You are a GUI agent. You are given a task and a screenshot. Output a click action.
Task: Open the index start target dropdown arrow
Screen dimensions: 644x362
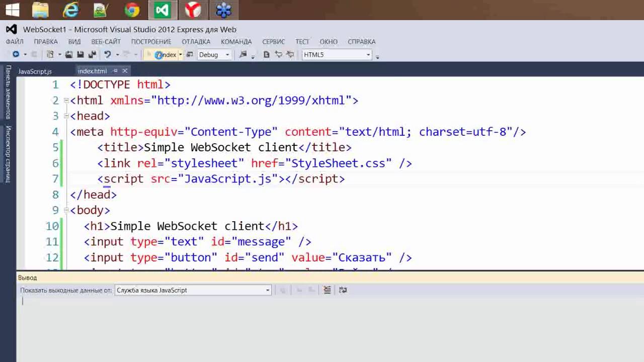click(x=180, y=54)
